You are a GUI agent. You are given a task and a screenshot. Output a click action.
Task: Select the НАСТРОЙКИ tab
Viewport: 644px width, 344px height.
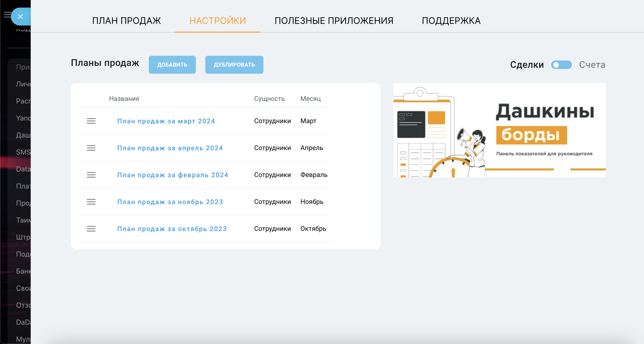point(218,21)
